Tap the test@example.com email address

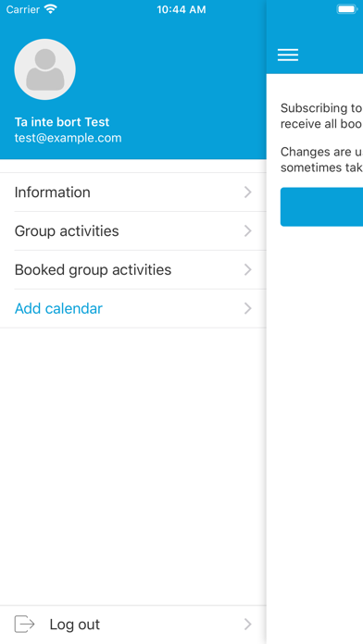(69, 138)
